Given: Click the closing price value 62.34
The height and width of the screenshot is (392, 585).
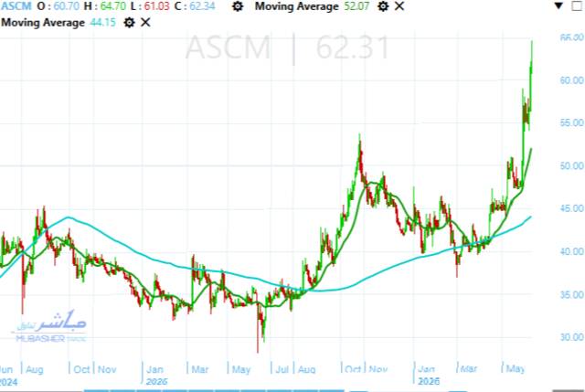Looking at the screenshot, I should pyautogui.click(x=202, y=6).
